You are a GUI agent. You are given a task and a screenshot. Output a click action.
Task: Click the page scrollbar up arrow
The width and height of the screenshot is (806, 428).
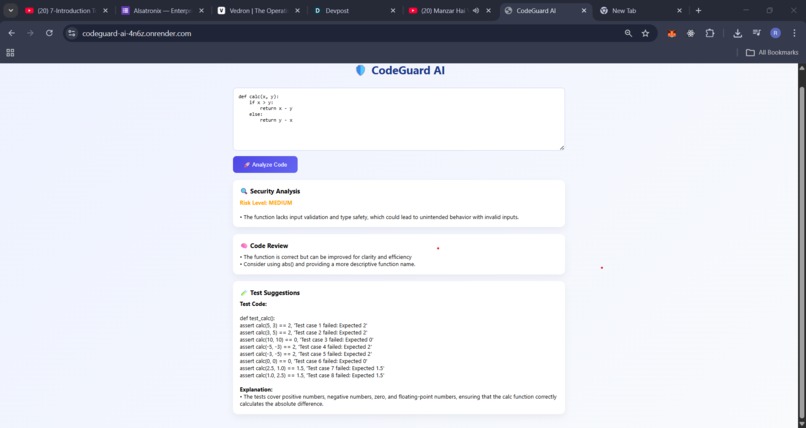click(801, 67)
